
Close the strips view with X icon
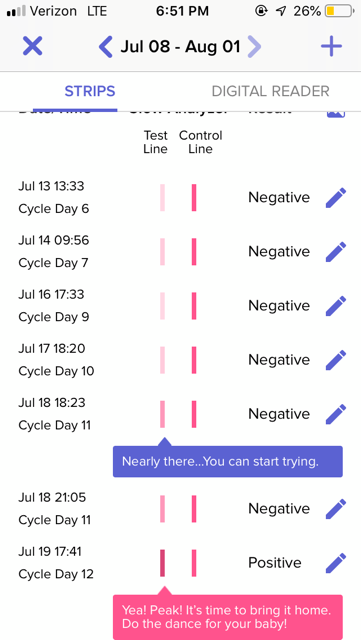32,46
